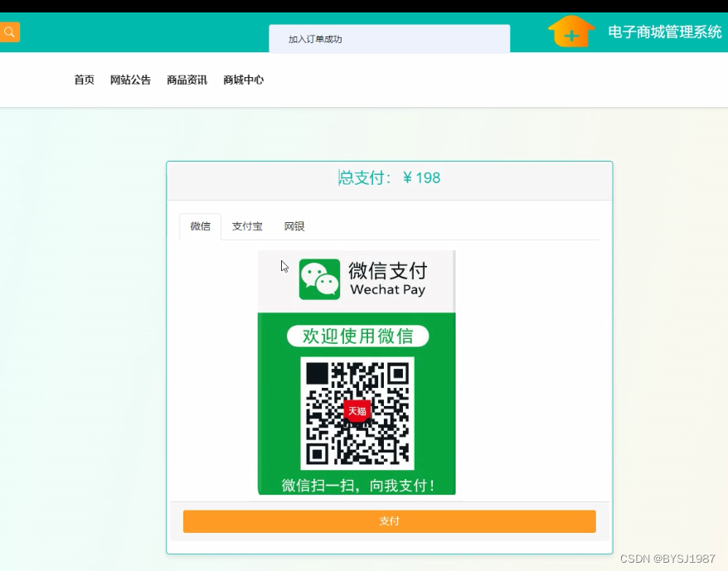Open the 网站公告 navigation item

tap(130, 80)
